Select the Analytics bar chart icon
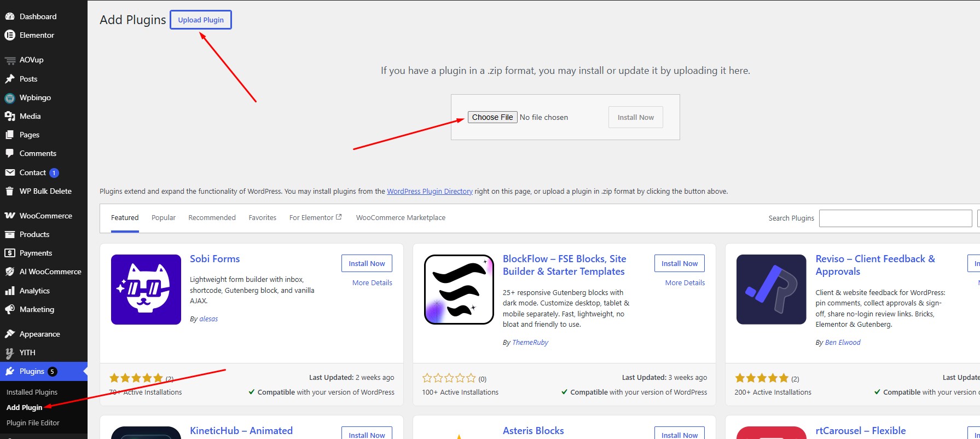Image resolution: width=980 pixels, height=439 pixels. [10, 291]
